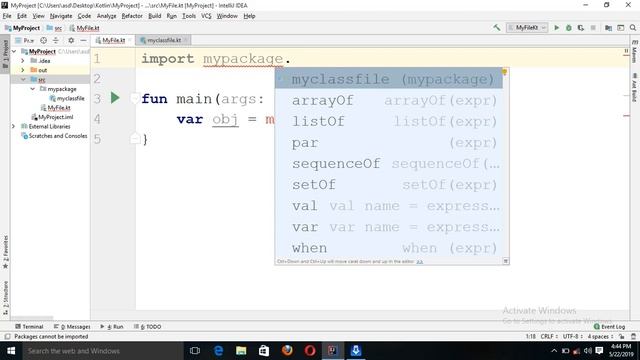The image size is (640, 360).
Task: Select MyProject.iml in project tree
Action: [53, 117]
